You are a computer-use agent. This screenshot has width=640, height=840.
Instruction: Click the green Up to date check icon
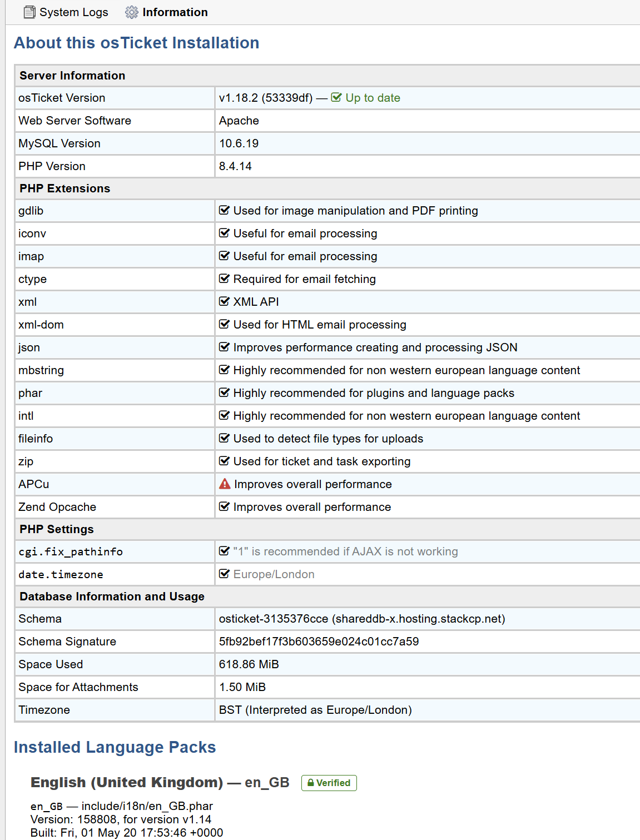coord(336,97)
